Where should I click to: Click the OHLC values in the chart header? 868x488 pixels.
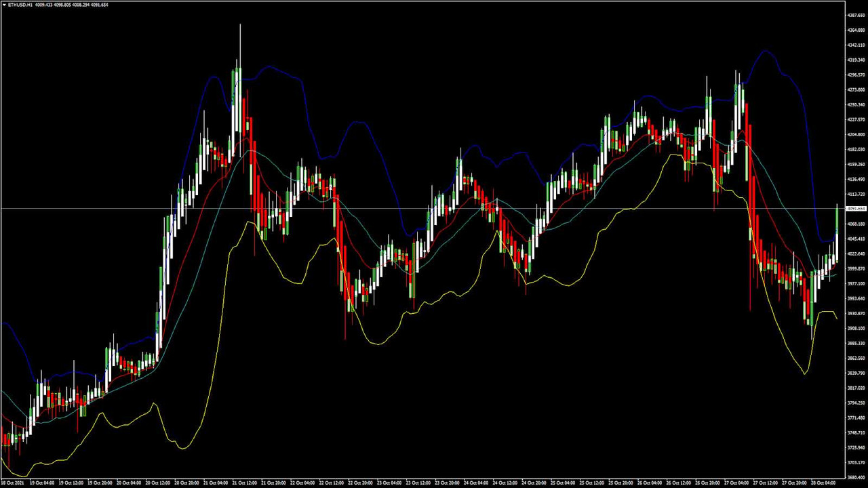[71, 5]
